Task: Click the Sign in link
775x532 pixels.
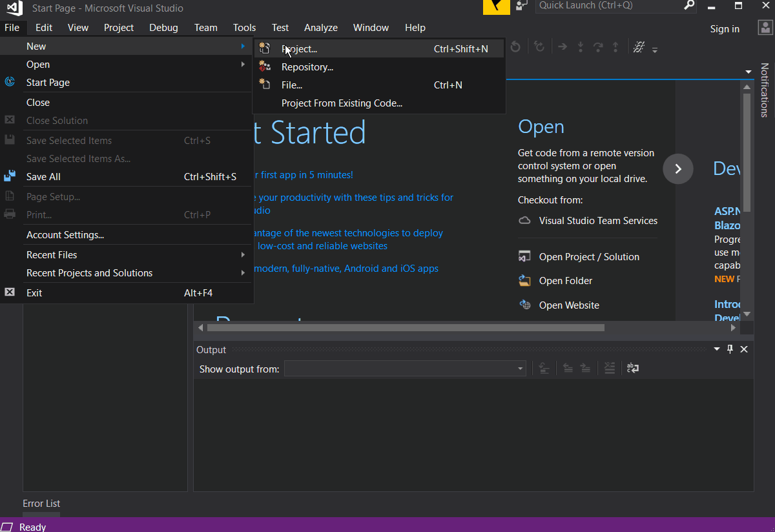Action: 725,28
